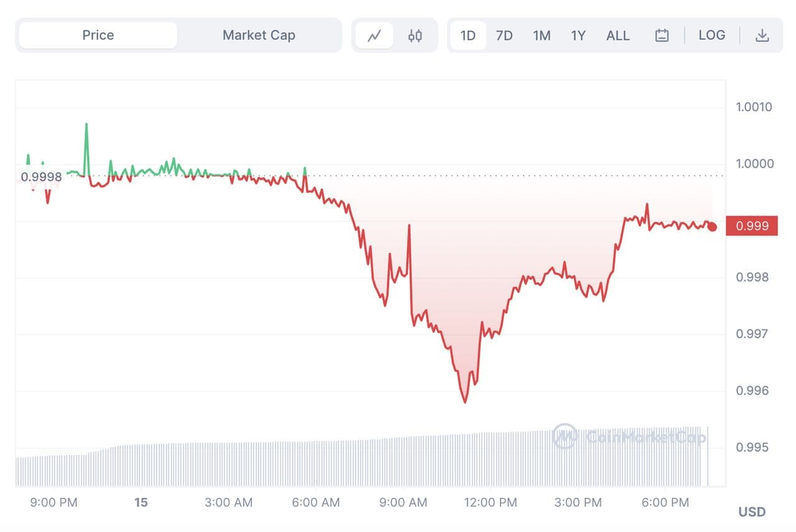The height and width of the screenshot is (532, 796).
Task: Select the 1Y time range
Action: 578,35
